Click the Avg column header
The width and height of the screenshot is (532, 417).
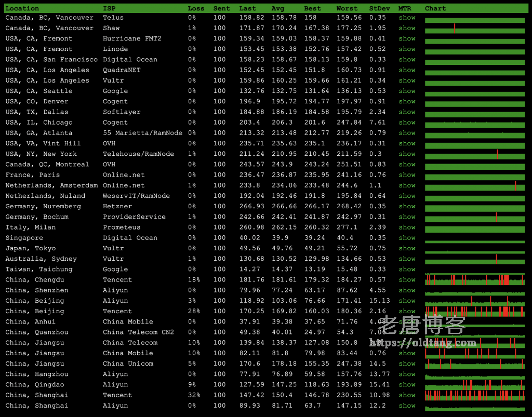[277, 8]
